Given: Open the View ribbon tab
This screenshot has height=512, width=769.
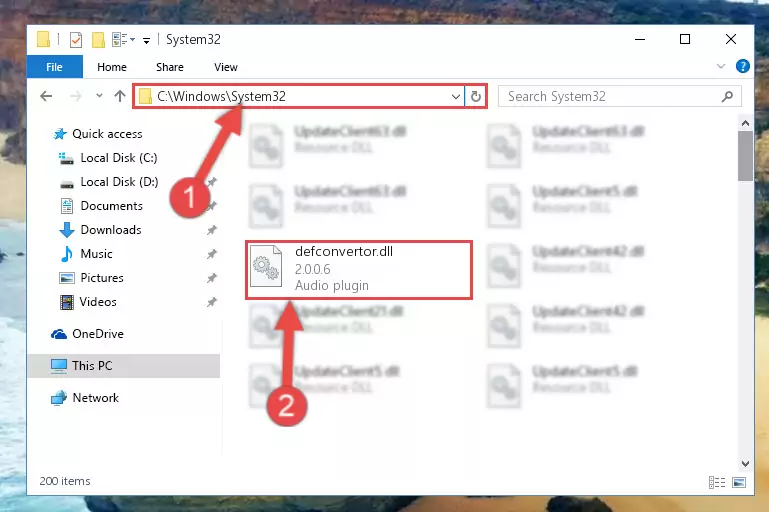Looking at the screenshot, I should pos(226,67).
